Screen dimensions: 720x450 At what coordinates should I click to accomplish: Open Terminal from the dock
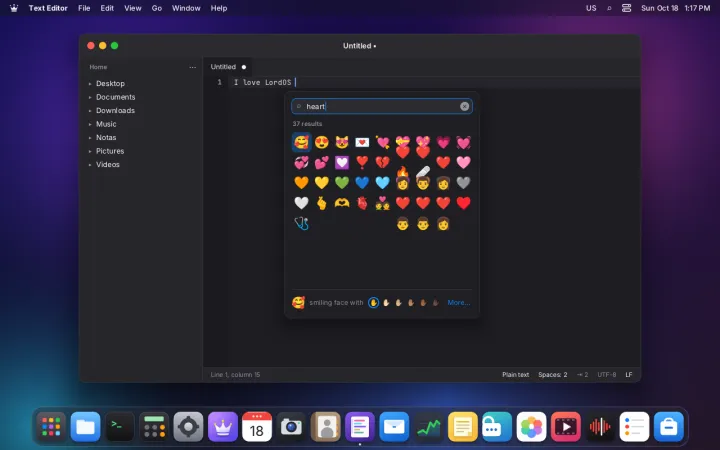click(x=119, y=427)
